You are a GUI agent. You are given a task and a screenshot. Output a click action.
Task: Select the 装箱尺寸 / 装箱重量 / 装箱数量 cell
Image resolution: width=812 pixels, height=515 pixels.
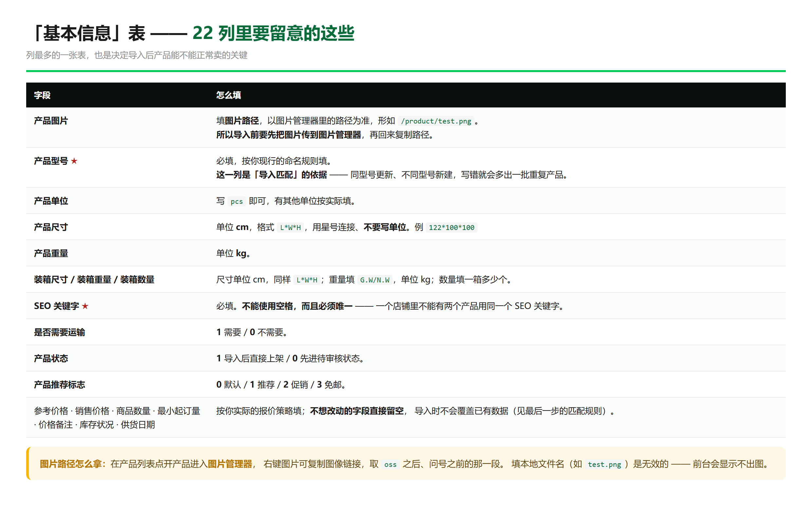click(117, 279)
